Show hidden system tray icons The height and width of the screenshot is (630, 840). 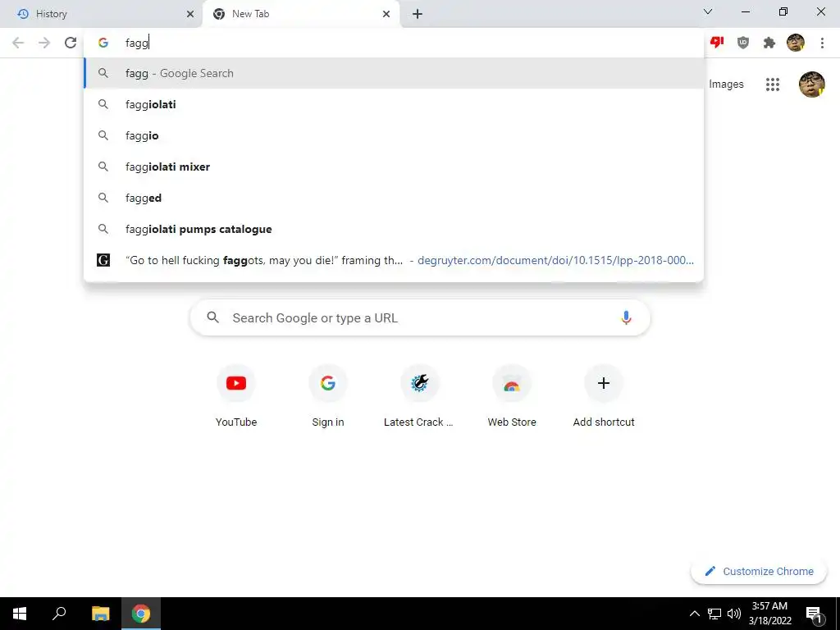tap(694, 614)
